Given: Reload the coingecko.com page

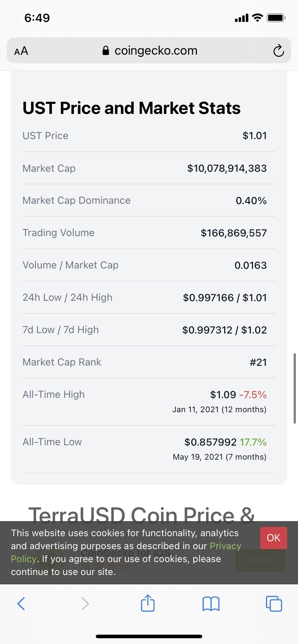Looking at the screenshot, I should coord(278,51).
